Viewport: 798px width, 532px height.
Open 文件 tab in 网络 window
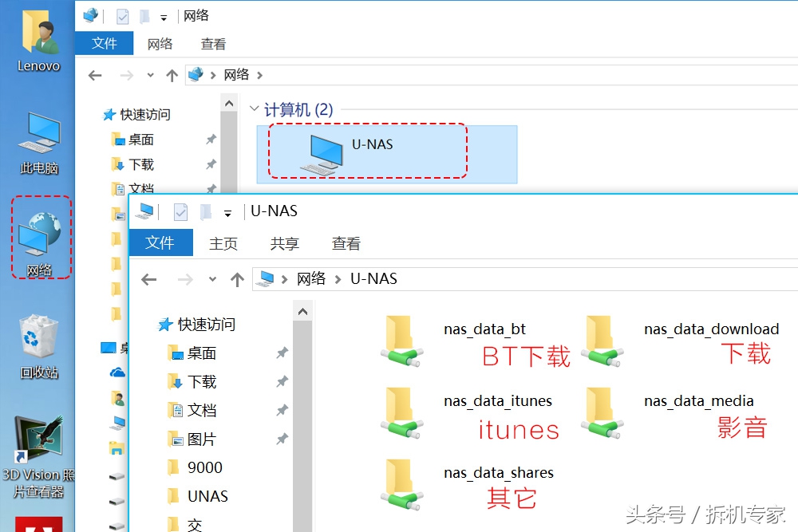pos(105,43)
